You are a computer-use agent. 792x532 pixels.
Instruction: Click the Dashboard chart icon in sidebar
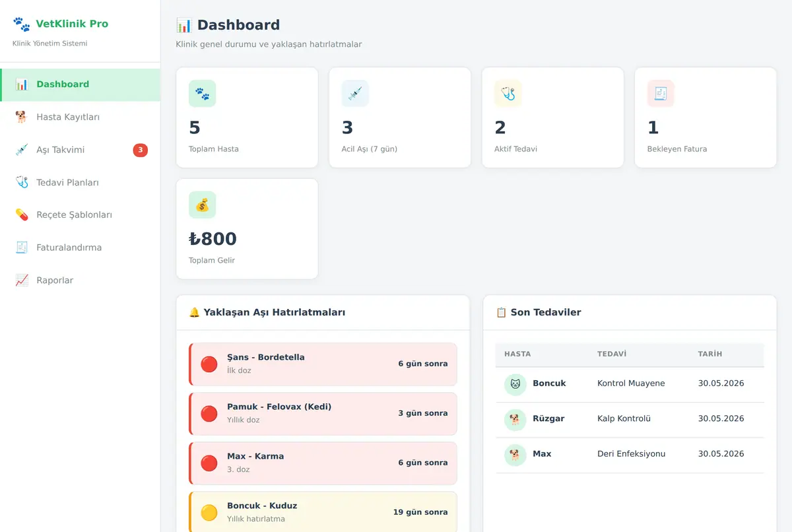pyautogui.click(x=22, y=84)
